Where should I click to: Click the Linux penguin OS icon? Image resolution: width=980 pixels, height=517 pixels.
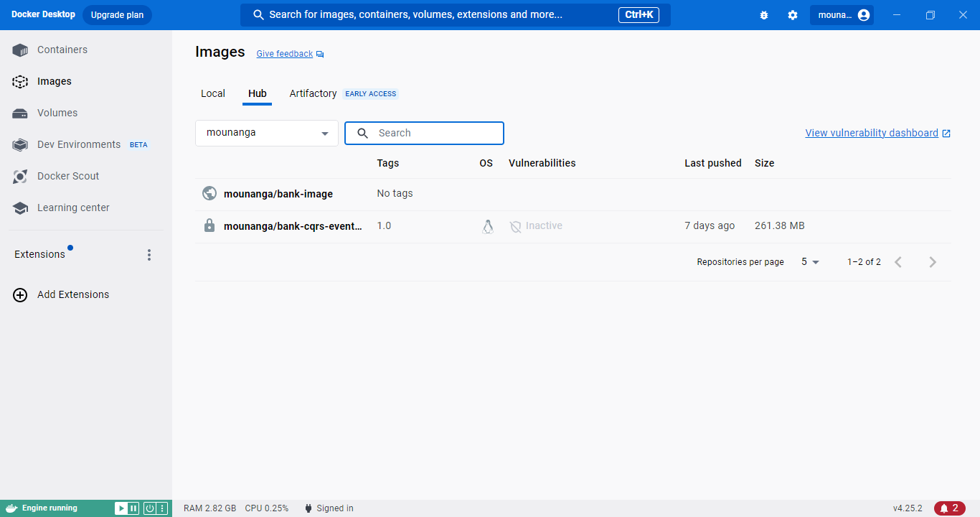coord(488,226)
